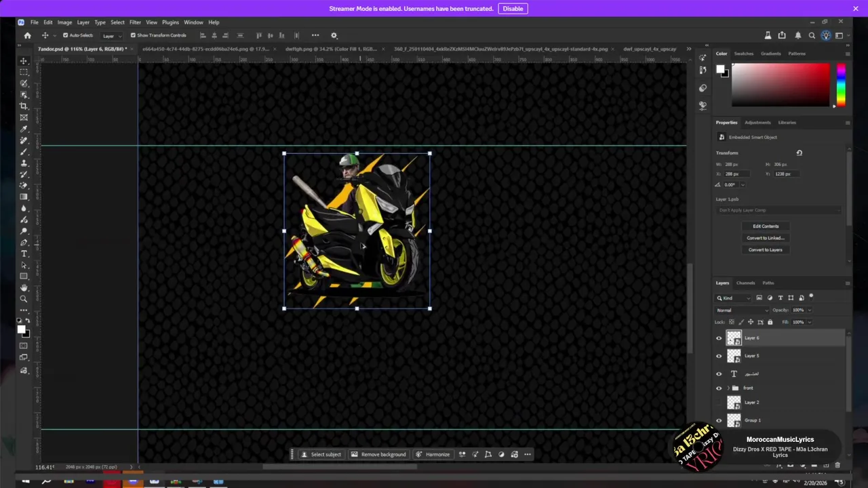Open the Fill value dropdown arrow

pos(809,322)
